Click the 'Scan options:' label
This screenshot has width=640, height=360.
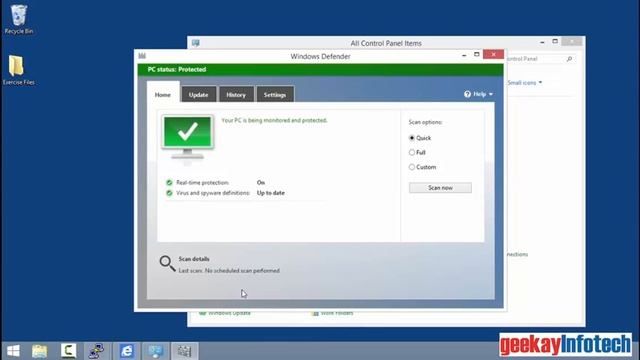[425, 122]
